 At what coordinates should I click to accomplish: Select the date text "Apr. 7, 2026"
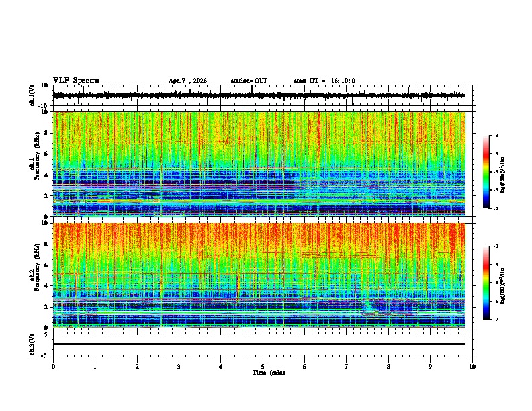pyautogui.click(x=187, y=81)
